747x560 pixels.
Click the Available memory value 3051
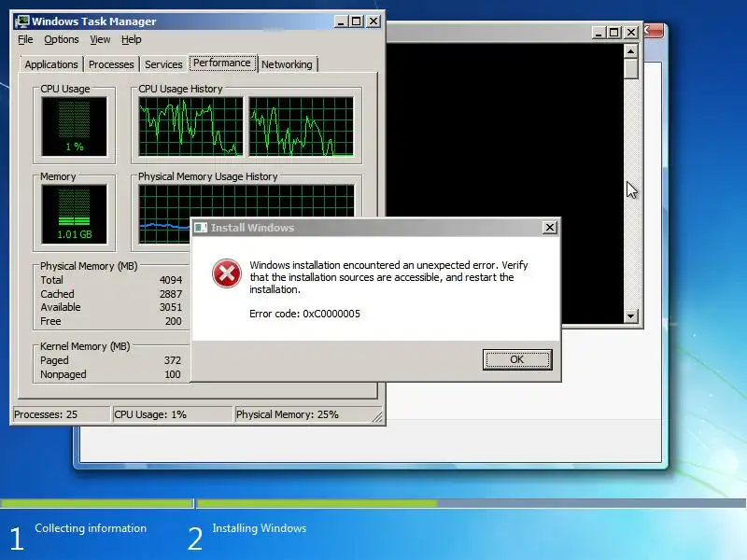tap(171, 308)
